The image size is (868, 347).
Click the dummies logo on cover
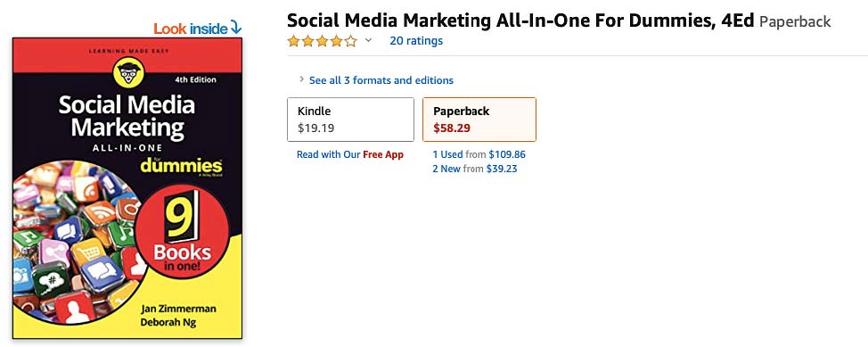181,165
